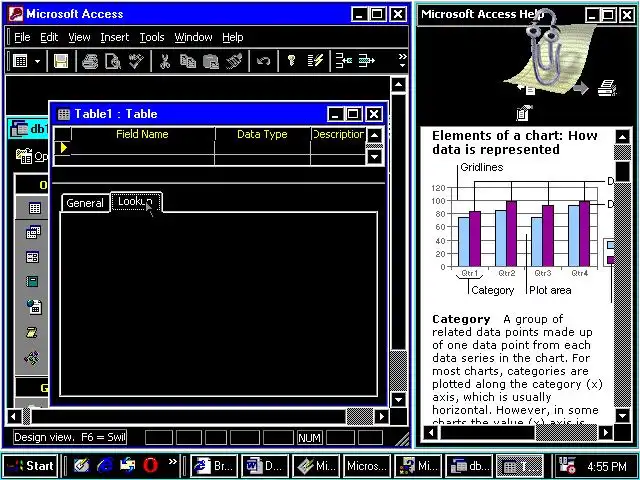Open the View menu
This screenshot has width=640, height=480.
click(79, 37)
